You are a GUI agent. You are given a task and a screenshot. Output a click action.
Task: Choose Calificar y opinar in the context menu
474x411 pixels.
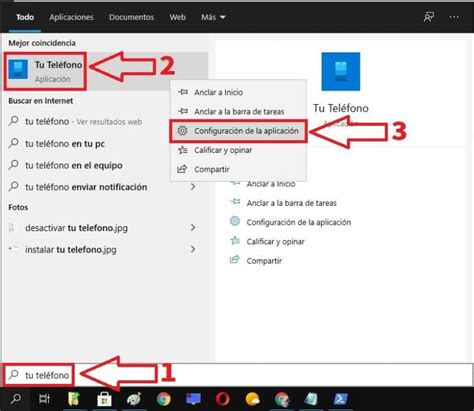coord(238,150)
